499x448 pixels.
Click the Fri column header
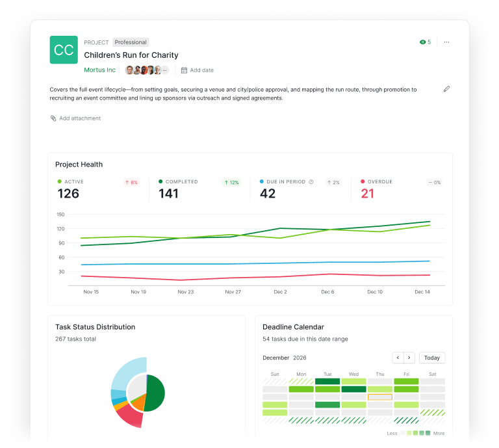[x=406, y=374]
